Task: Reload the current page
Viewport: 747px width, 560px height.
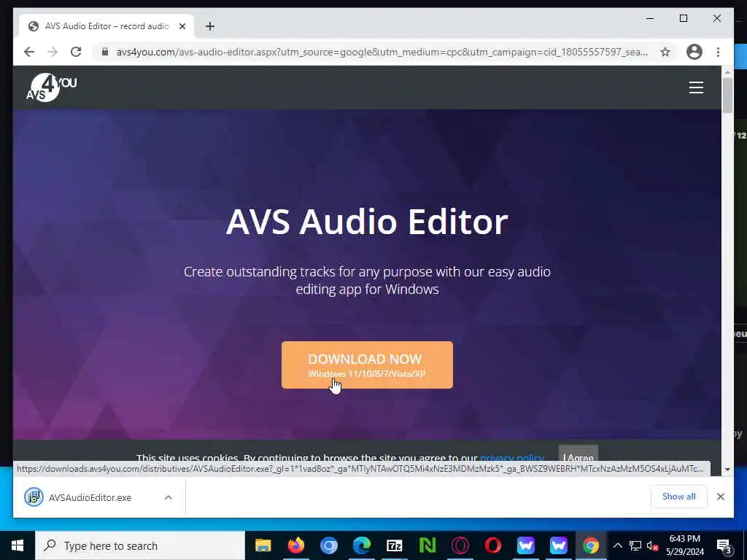Action: [76, 52]
